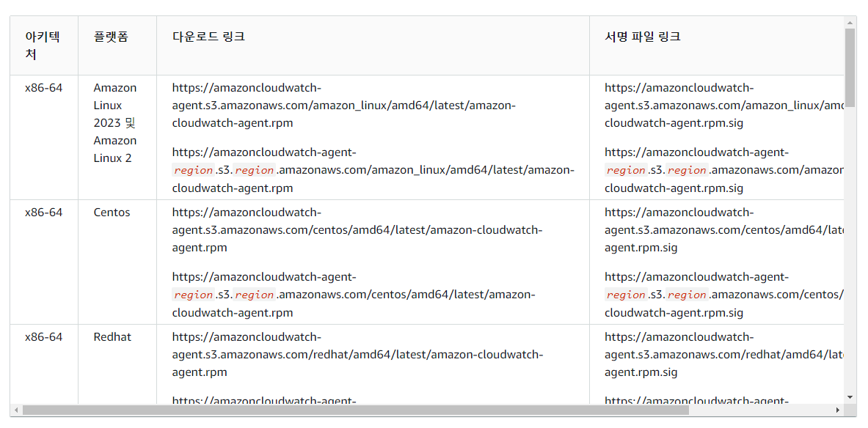Click the regional centos amd64 rpm download URL

354,295
